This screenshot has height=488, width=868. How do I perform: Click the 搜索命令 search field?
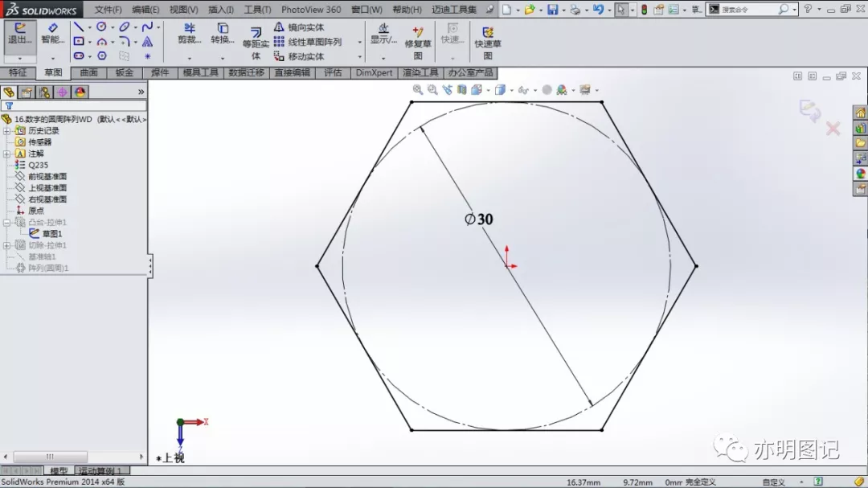747,10
